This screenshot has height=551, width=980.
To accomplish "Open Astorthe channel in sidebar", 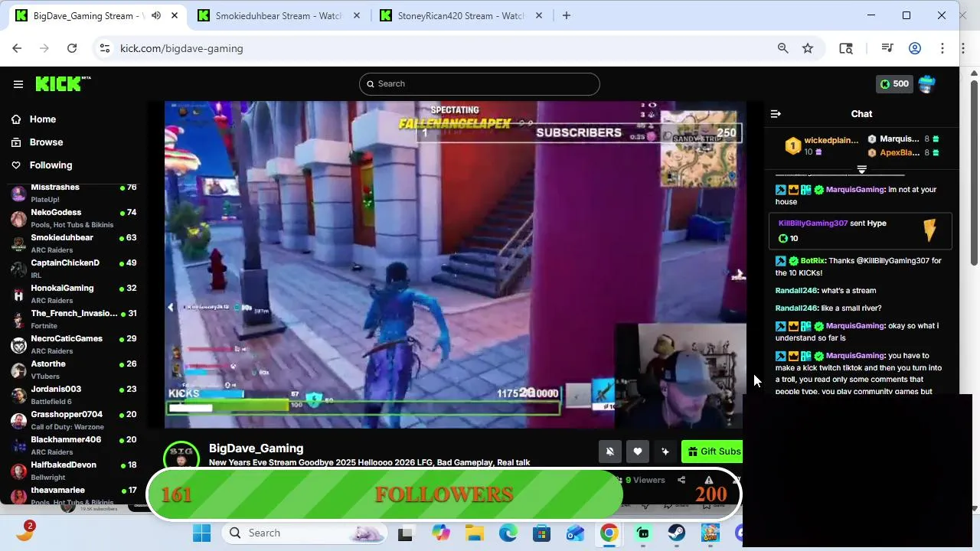I will pyautogui.click(x=73, y=370).
